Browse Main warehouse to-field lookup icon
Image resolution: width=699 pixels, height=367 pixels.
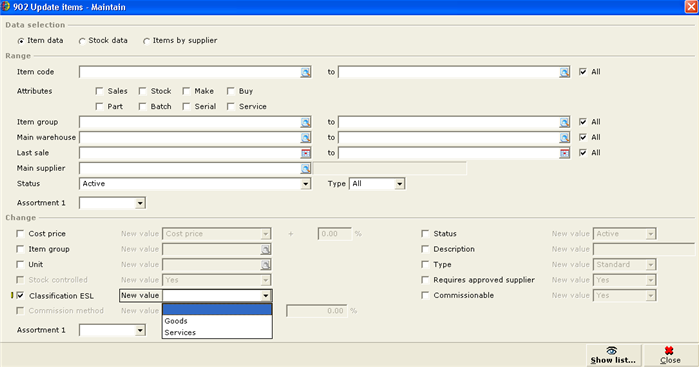[564, 138]
